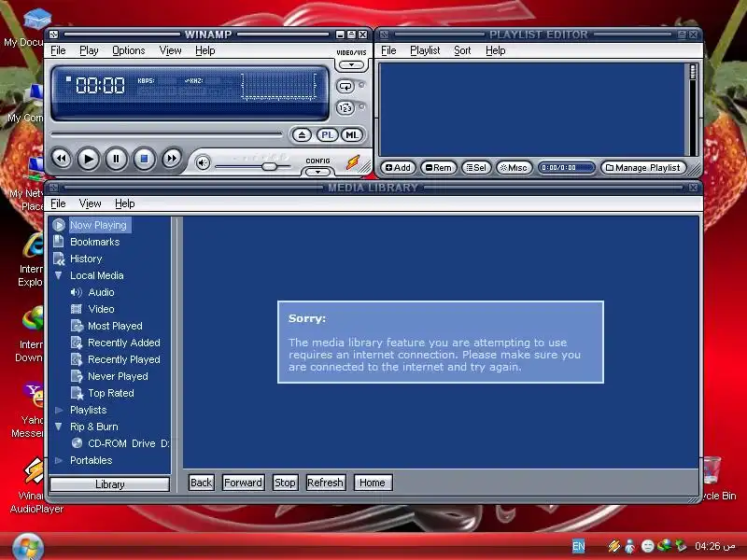This screenshot has height=560, width=747.
Task: Open the Playlist menu in Playlist Editor
Action: [425, 50]
